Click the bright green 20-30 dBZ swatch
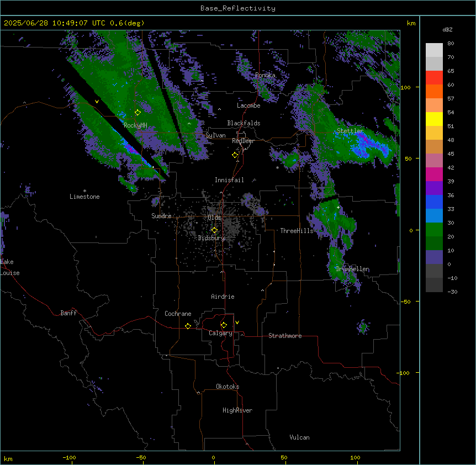The width and height of the screenshot is (476, 465). pos(434,230)
